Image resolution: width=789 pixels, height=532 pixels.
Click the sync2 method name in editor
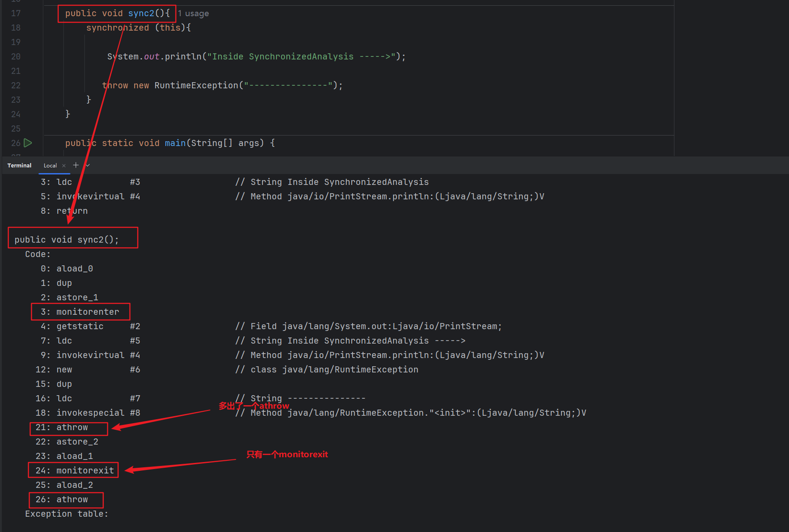click(141, 14)
